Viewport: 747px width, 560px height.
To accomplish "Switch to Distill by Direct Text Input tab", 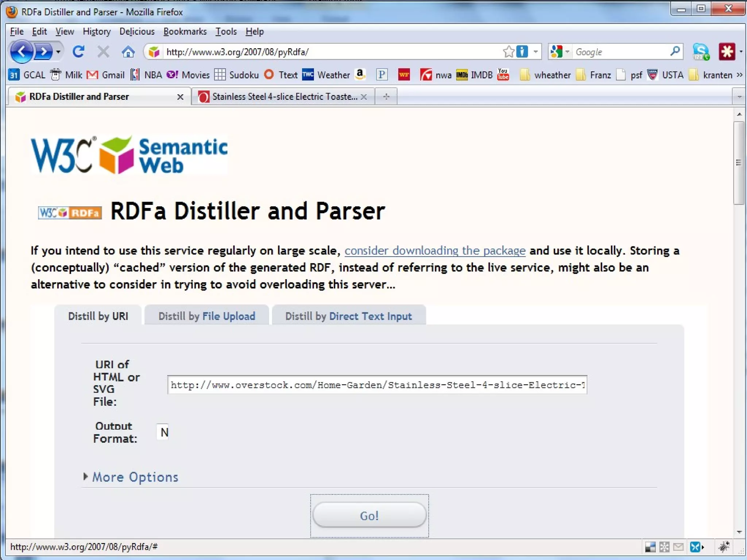I will point(348,316).
